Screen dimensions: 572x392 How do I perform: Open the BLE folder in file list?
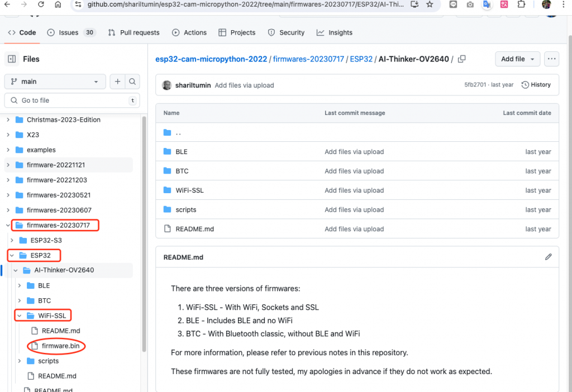tap(182, 152)
